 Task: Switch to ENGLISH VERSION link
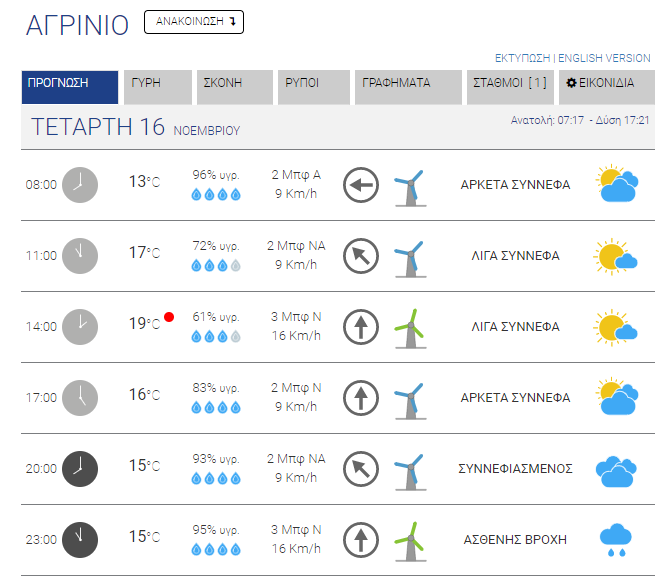(604, 58)
